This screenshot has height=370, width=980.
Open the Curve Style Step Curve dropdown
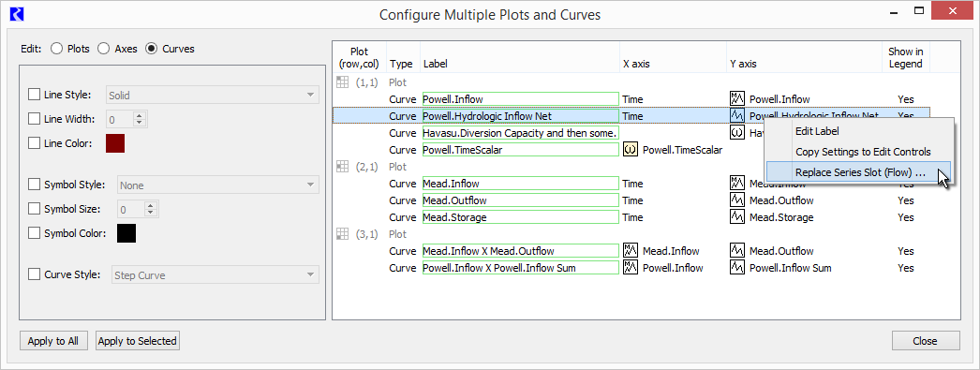[215, 275]
